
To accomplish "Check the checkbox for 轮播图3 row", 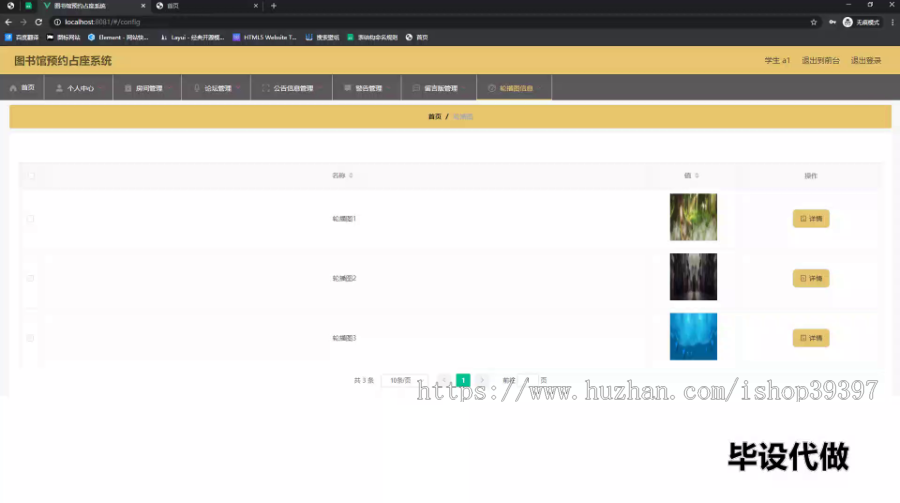I will (30, 338).
